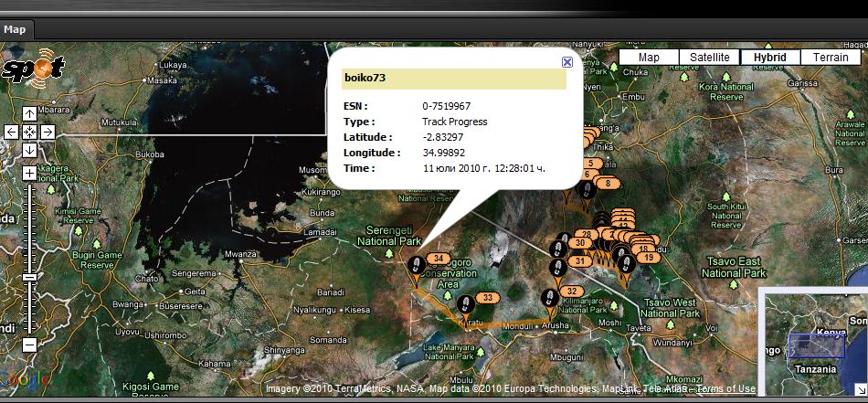Click track footprint marker 34
This screenshot has width=868, height=403.
[418, 265]
